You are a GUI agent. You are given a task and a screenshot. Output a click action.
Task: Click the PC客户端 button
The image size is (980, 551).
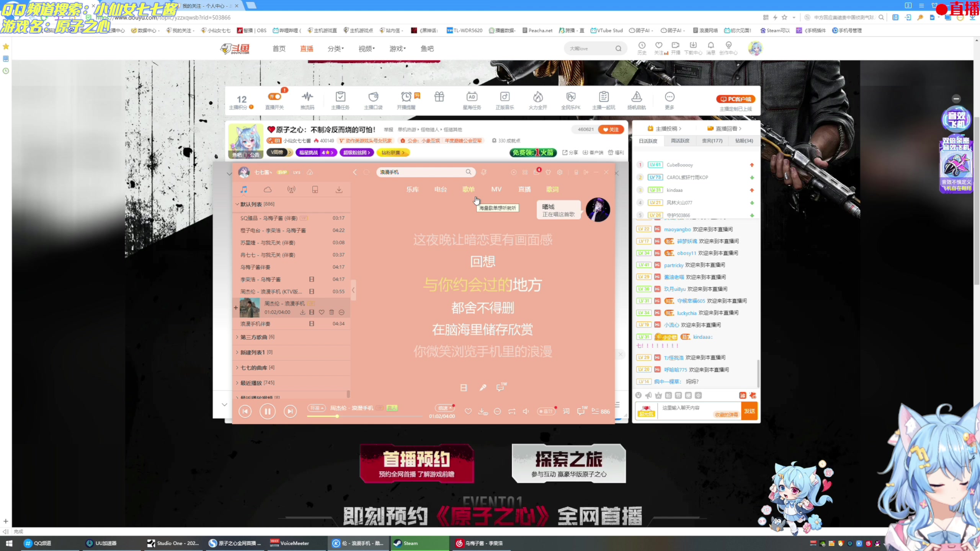[x=735, y=99]
